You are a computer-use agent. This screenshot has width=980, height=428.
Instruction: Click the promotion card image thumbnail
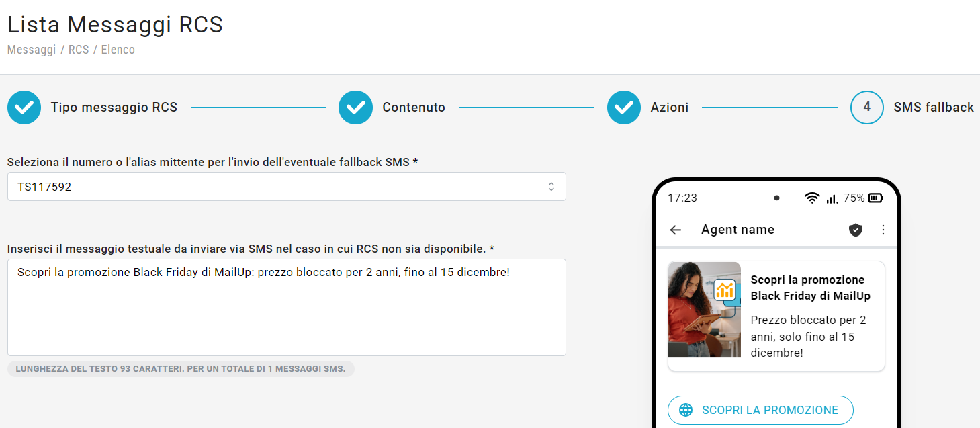click(705, 310)
